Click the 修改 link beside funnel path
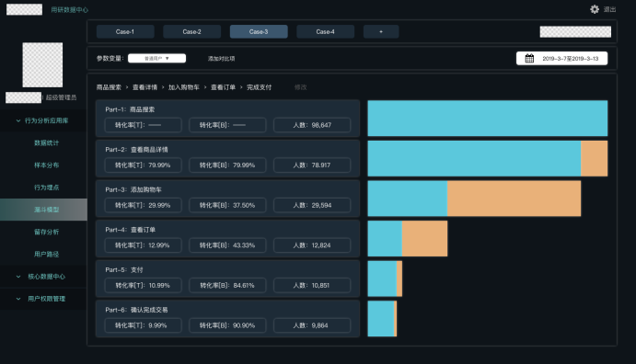This screenshot has width=636, height=364. coord(301,87)
